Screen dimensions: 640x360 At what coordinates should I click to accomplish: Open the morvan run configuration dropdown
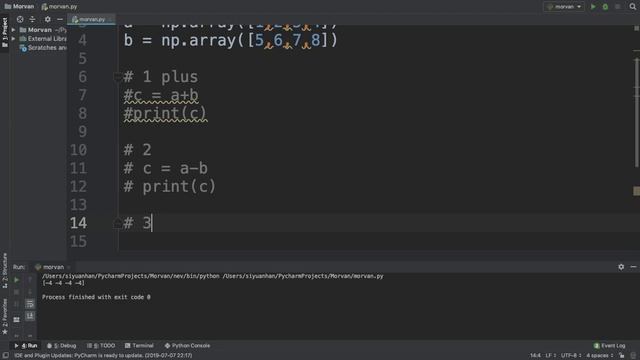tap(564, 7)
